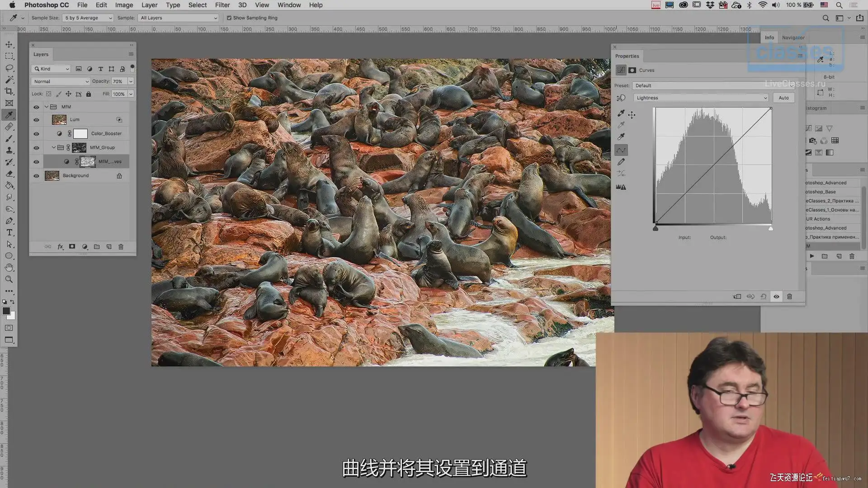Select the Brush tool
Image resolution: width=868 pixels, height=488 pixels.
click(x=9, y=138)
